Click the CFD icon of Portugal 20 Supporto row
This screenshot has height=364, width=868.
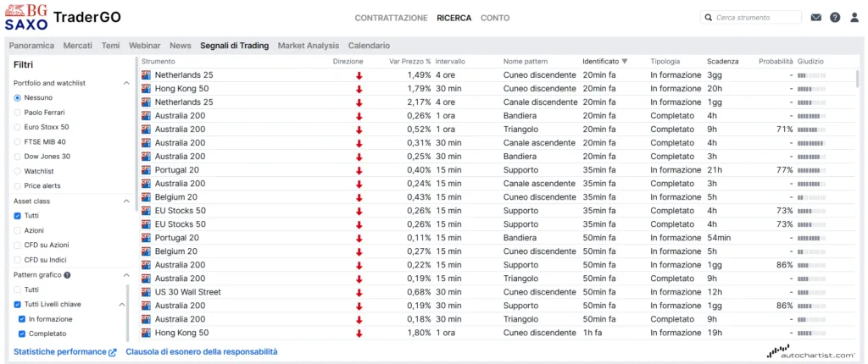pyautogui.click(x=146, y=170)
